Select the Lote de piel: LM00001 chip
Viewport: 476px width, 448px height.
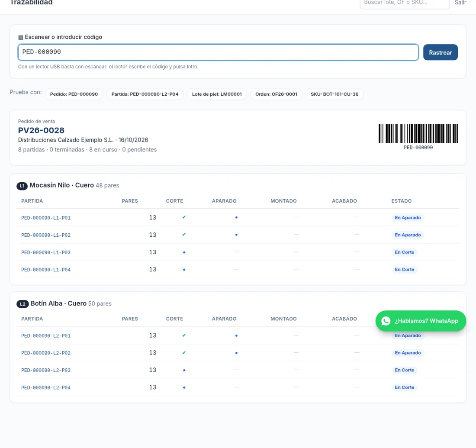coord(217,94)
